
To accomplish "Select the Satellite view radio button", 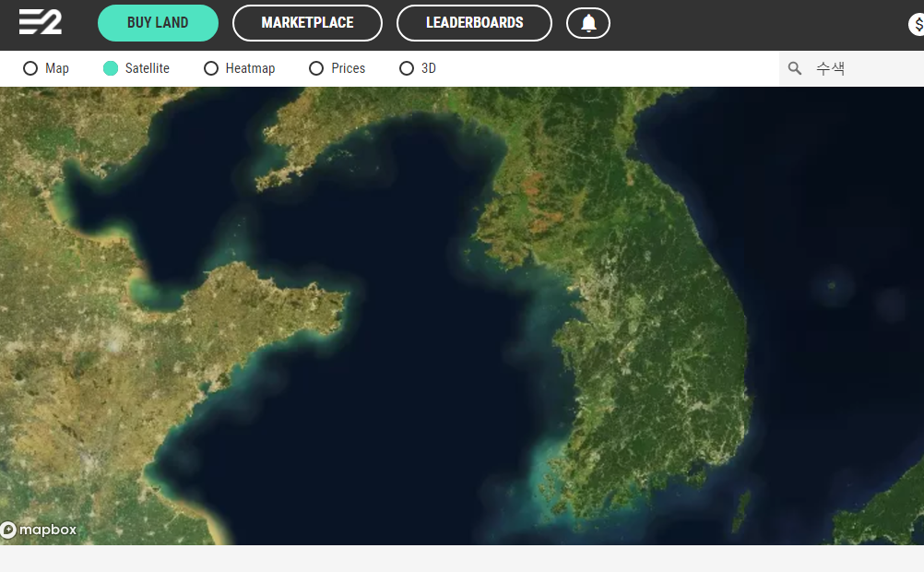I will (x=110, y=68).
